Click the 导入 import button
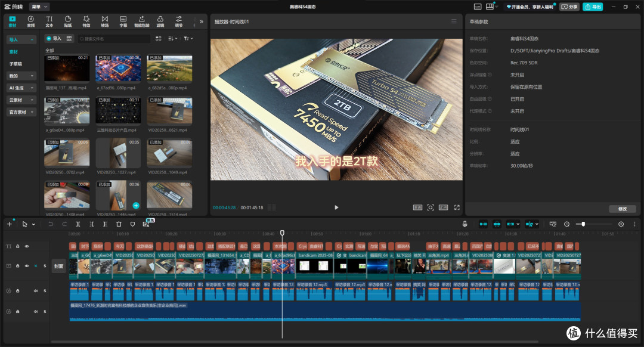This screenshot has height=347, width=644. tap(54, 38)
